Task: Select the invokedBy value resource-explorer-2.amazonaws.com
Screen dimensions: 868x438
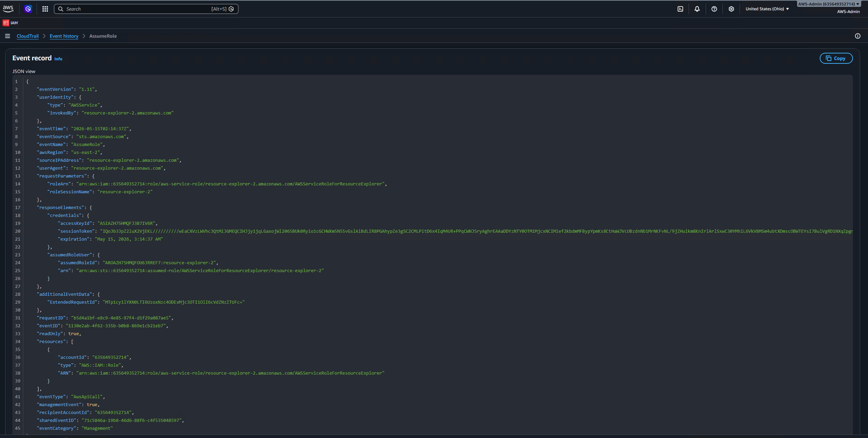Action: click(x=127, y=113)
